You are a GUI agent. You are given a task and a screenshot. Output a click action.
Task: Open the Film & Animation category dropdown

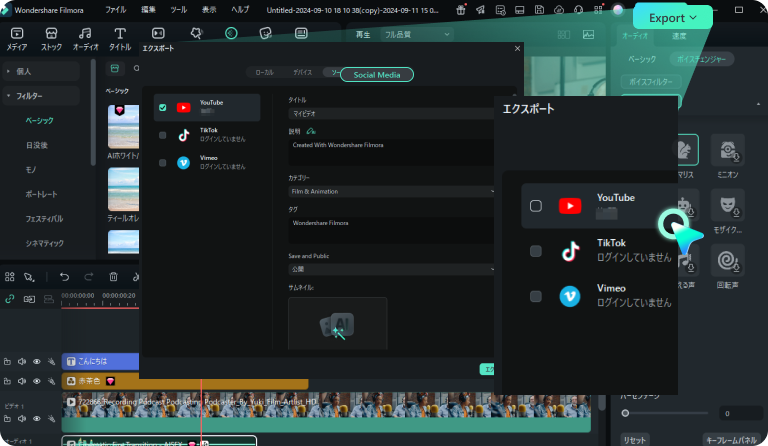(x=392, y=191)
